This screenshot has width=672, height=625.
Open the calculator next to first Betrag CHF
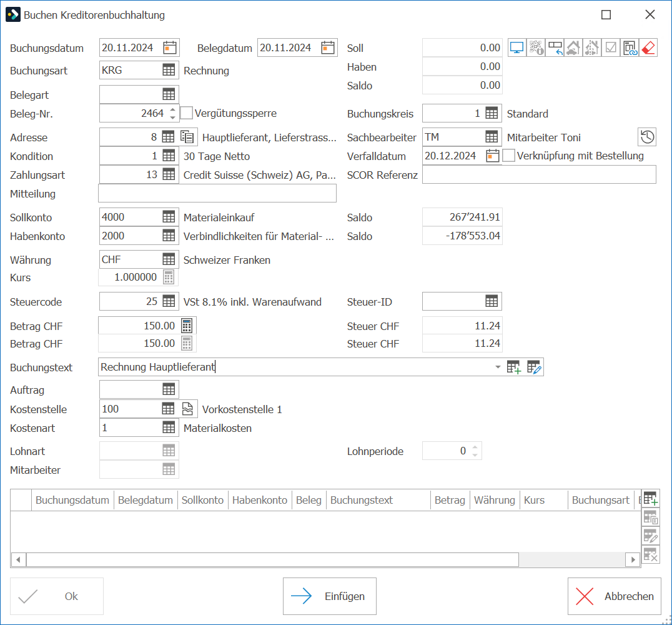pyautogui.click(x=187, y=326)
